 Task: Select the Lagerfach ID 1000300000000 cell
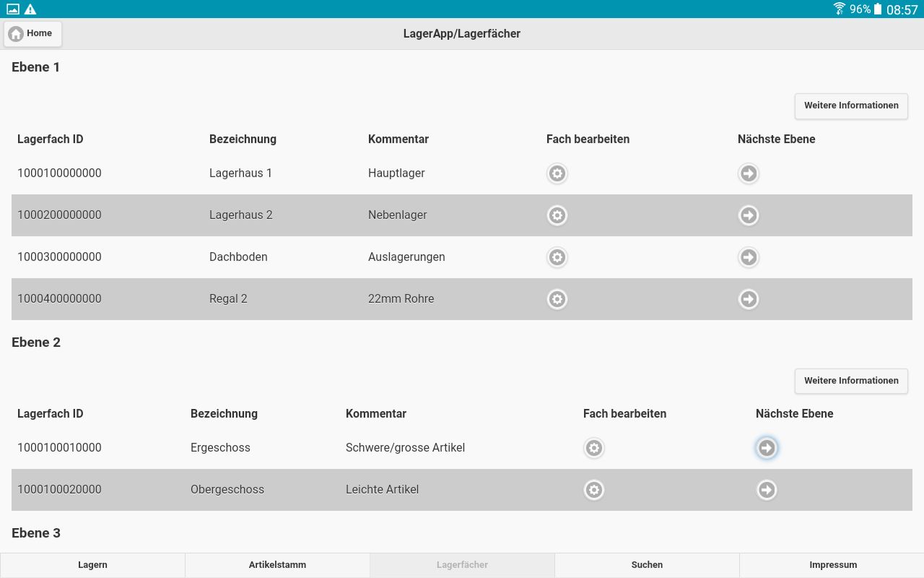(x=59, y=257)
